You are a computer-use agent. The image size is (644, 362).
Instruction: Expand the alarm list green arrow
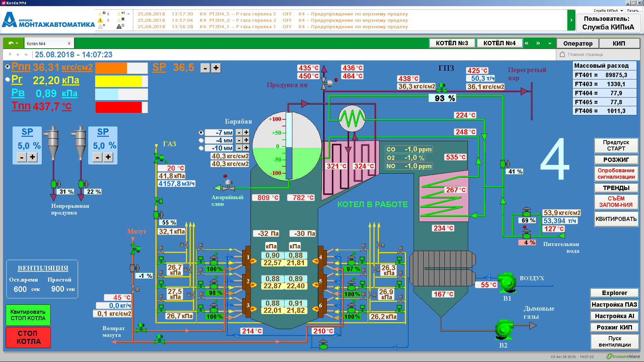click(x=571, y=20)
